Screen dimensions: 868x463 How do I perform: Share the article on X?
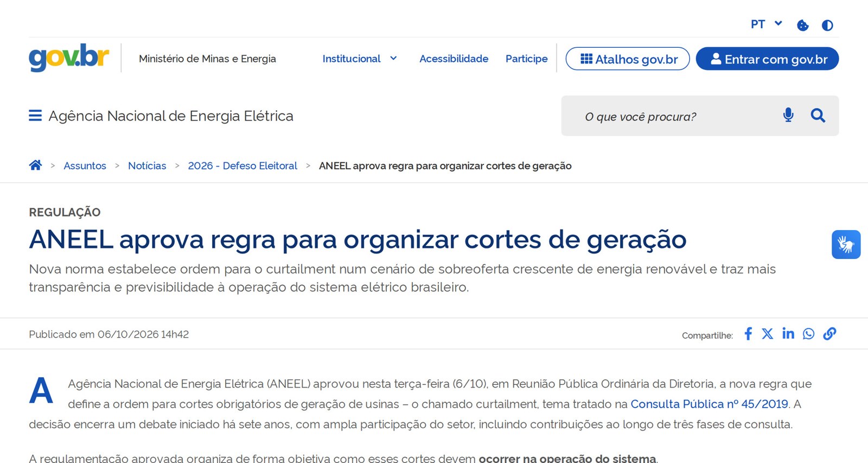pos(767,334)
